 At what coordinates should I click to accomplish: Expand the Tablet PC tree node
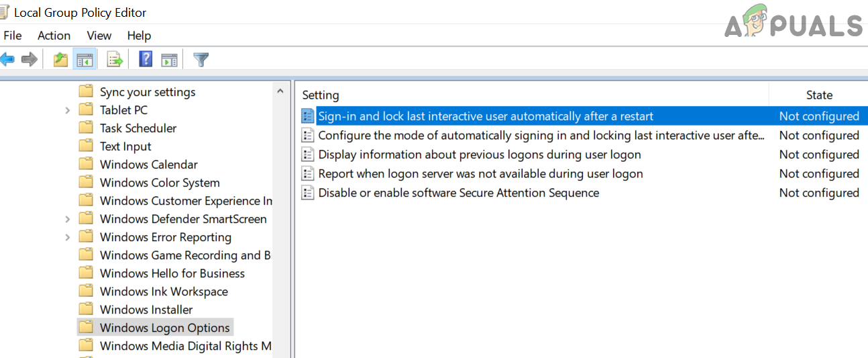click(68, 110)
